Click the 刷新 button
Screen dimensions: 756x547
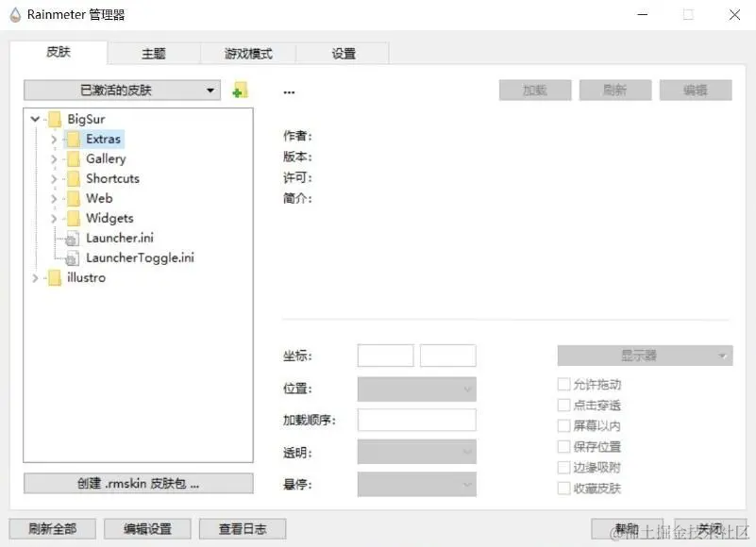615,91
